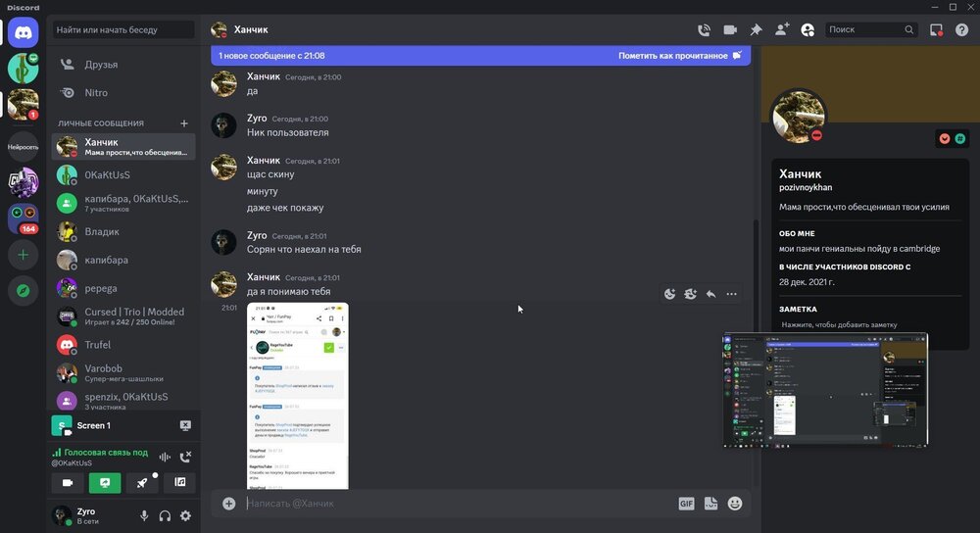Viewport: 980px width, 533px height.
Task: Click the hashtag badge in profile
Action: point(960,139)
